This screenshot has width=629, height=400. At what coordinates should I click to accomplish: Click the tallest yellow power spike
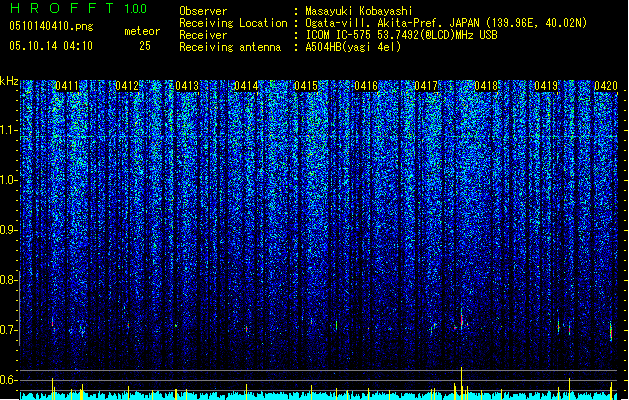tap(461, 383)
